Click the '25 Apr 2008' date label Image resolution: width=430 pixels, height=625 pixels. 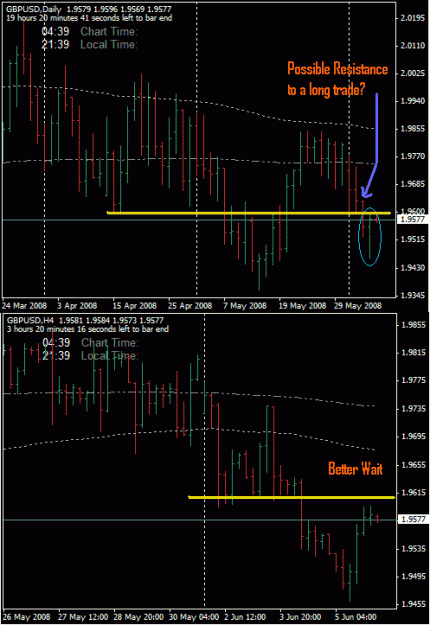point(190,306)
